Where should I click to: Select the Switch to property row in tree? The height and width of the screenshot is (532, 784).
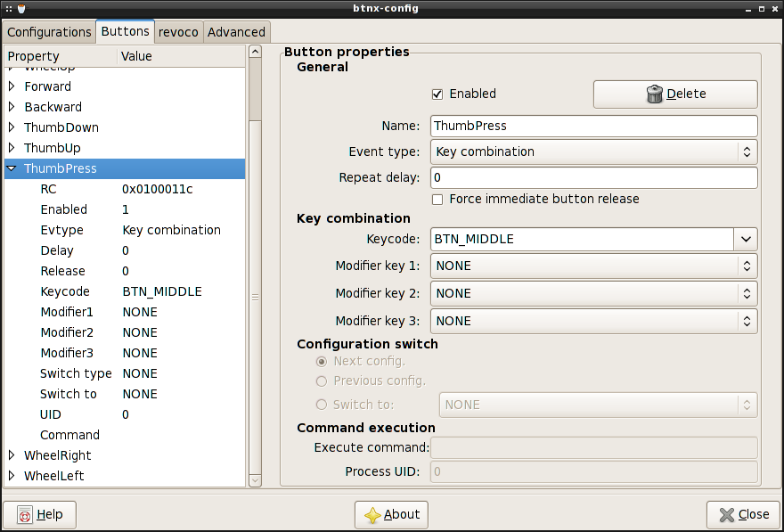click(x=125, y=394)
